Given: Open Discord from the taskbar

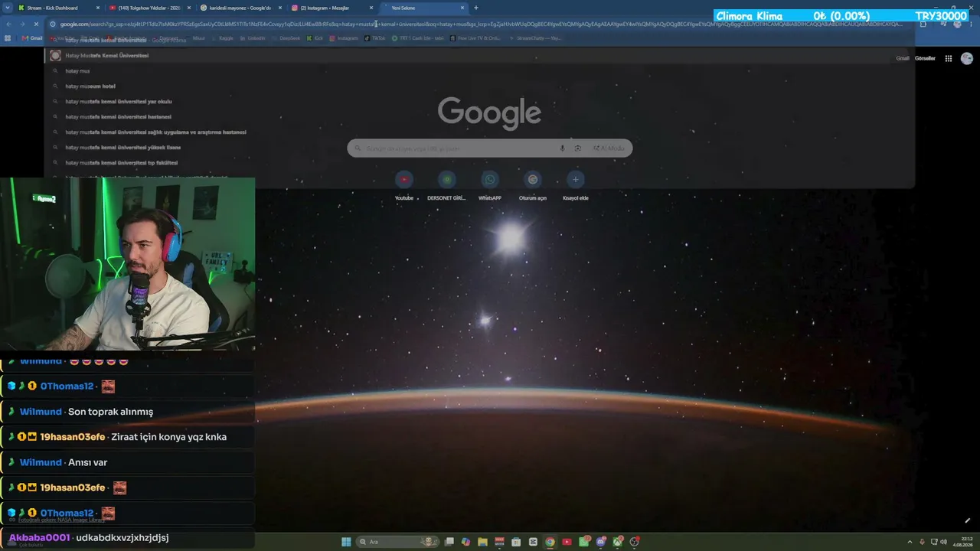Looking at the screenshot, I should [x=601, y=542].
